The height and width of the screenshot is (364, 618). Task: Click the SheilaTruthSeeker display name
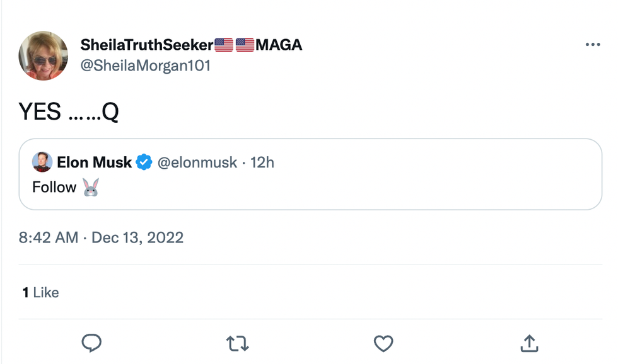(146, 45)
